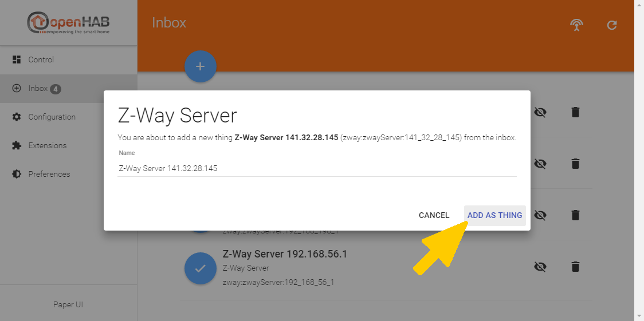Screen dimensions: 644x321
Task: Click the CANCEL button in dialog
Action: point(434,215)
